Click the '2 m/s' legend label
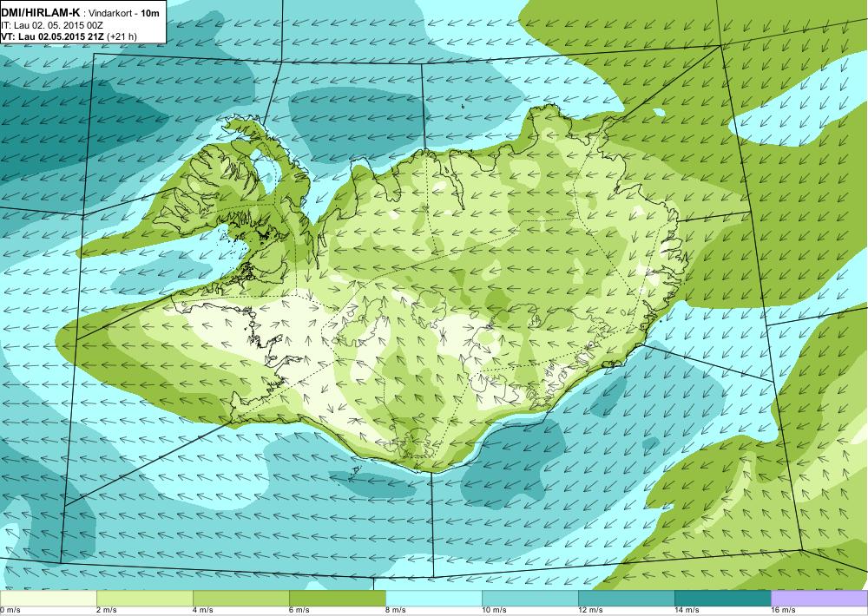 [106, 610]
